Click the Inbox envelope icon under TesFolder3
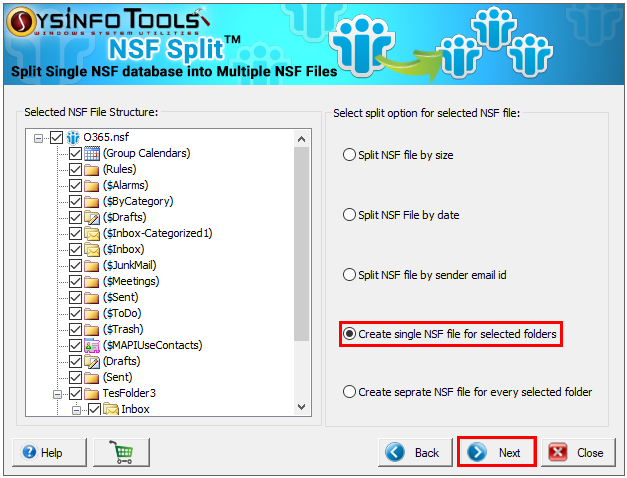This screenshot has width=627, height=478. point(111,409)
